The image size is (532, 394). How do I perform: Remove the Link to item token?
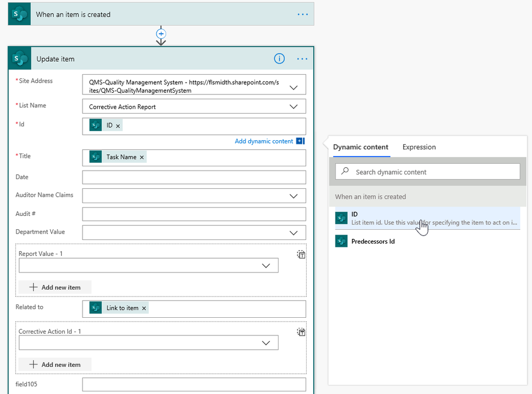coord(144,308)
